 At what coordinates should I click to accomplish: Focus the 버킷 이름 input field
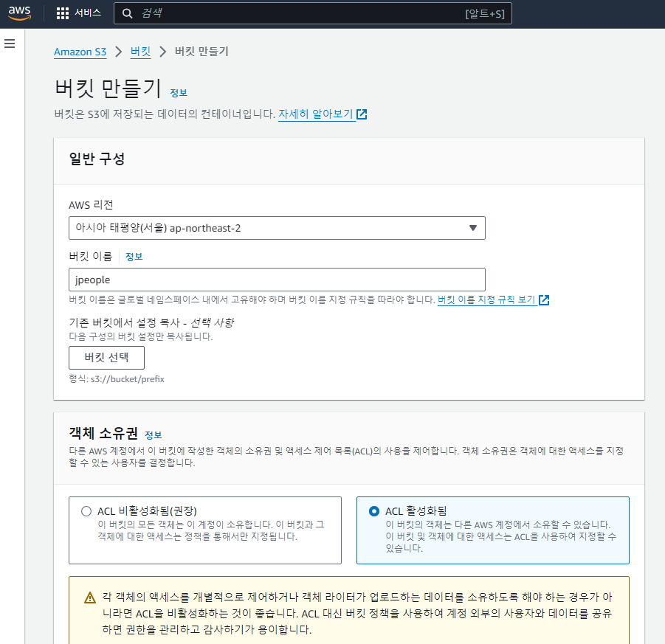(x=277, y=280)
